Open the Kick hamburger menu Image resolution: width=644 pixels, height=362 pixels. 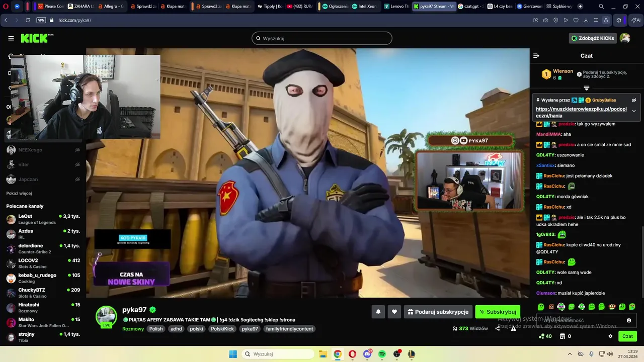[x=11, y=38]
